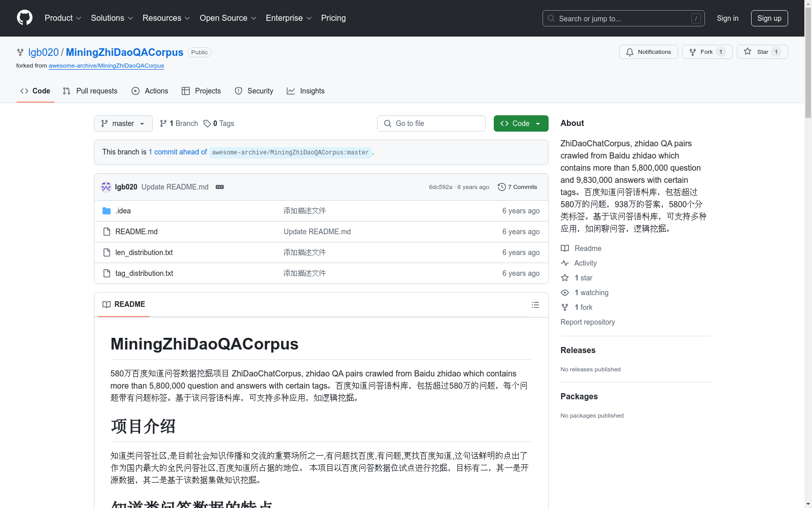Viewport: 812px width, 508px height.
Task: Open the Readme link in About
Action: click(x=581, y=248)
